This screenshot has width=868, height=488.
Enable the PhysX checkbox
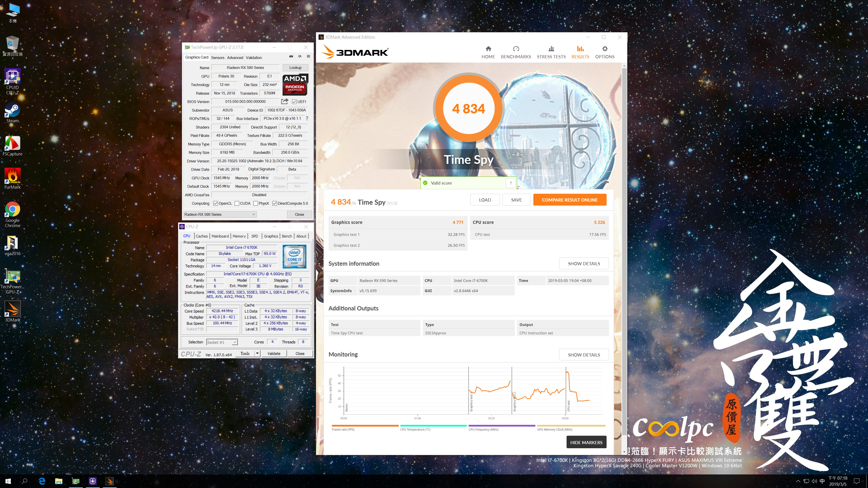tap(256, 203)
